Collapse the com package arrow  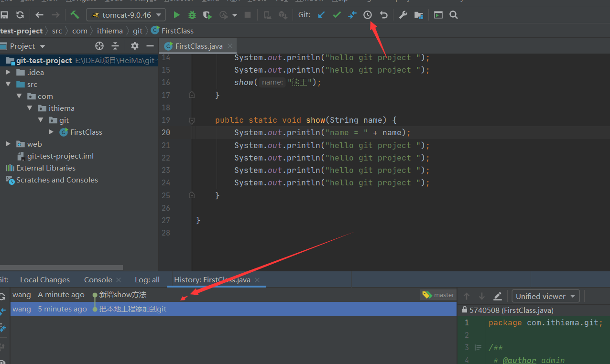coord(20,96)
